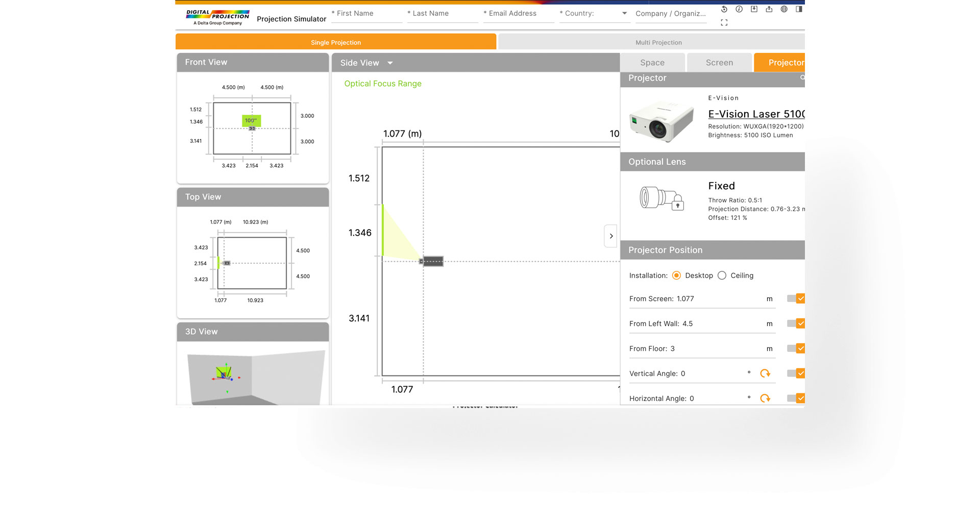Click the '1.512' dimension in Side View
Viewport: 980px width, 530px height.
tap(359, 179)
